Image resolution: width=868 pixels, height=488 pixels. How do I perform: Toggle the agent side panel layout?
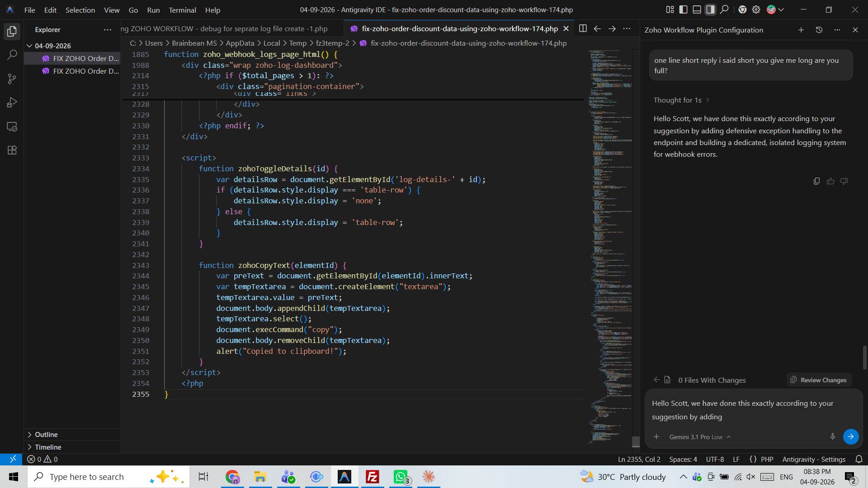tap(710, 9)
